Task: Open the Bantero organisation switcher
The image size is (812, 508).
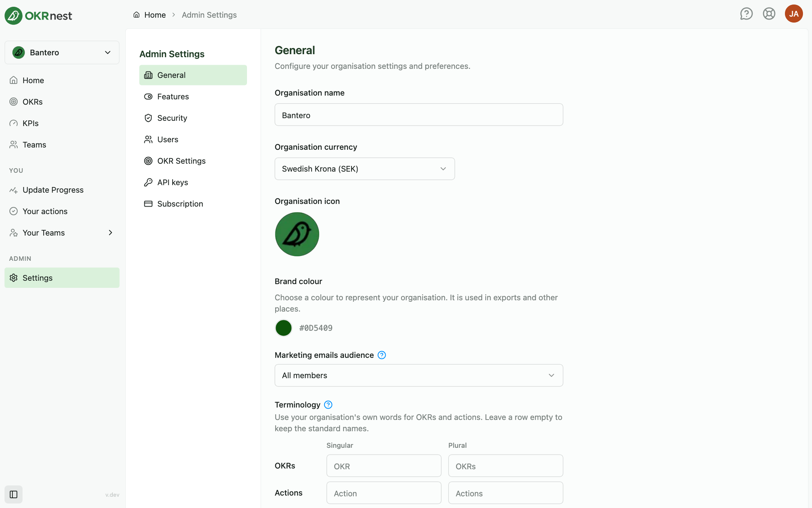Action: tap(62, 52)
